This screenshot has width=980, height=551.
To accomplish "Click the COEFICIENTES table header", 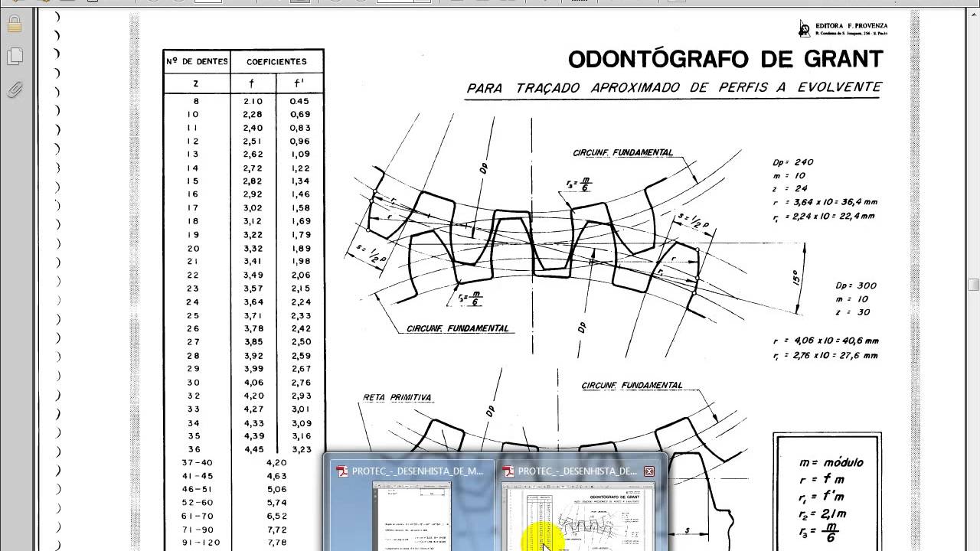I will tap(276, 61).
